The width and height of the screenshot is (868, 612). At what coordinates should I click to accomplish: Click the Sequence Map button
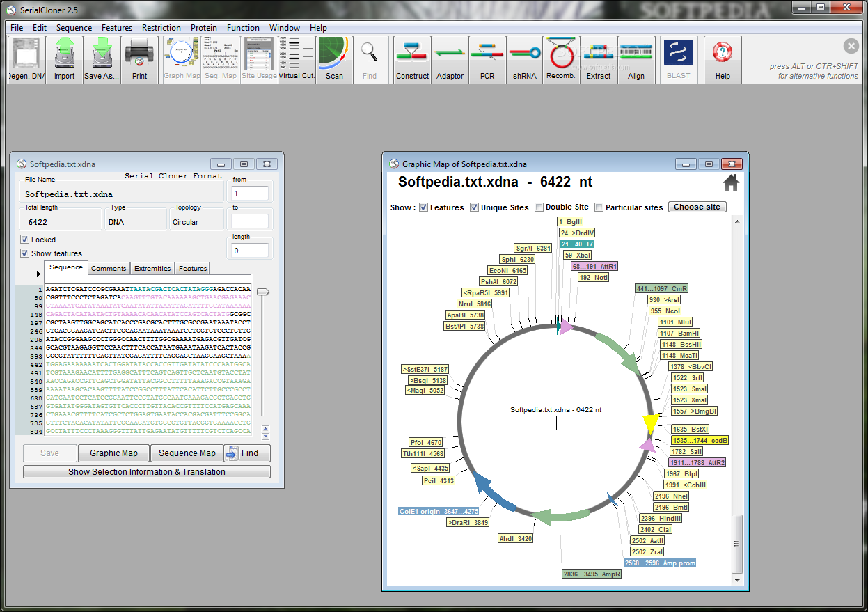click(x=187, y=453)
